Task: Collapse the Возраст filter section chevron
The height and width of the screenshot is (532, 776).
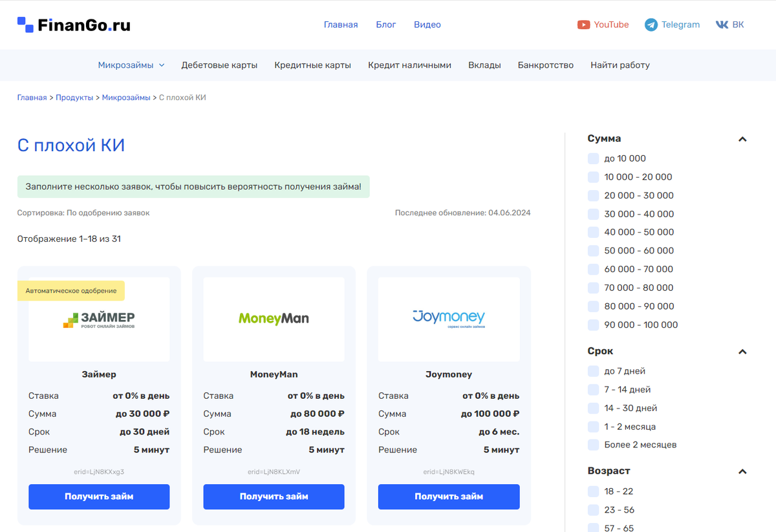Action: point(742,472)
